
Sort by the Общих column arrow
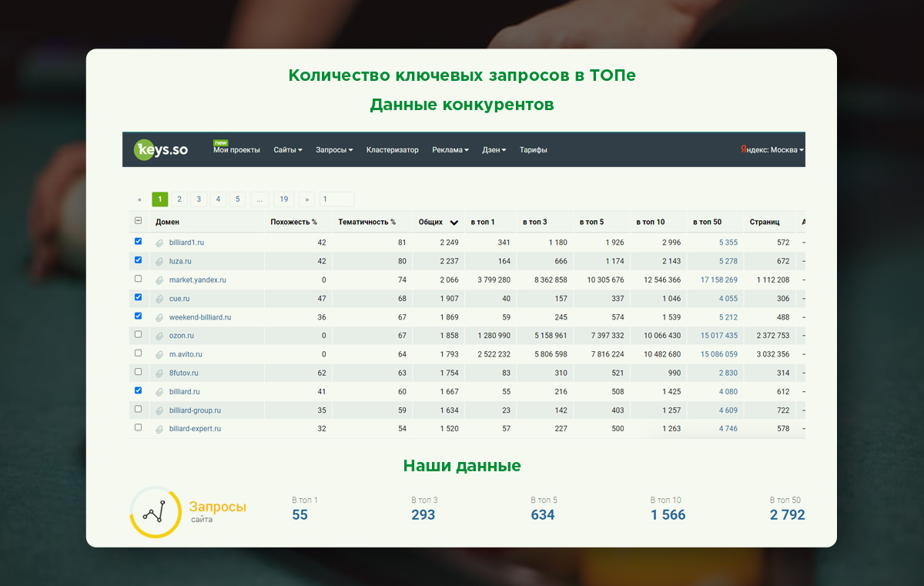click(454, 223)
